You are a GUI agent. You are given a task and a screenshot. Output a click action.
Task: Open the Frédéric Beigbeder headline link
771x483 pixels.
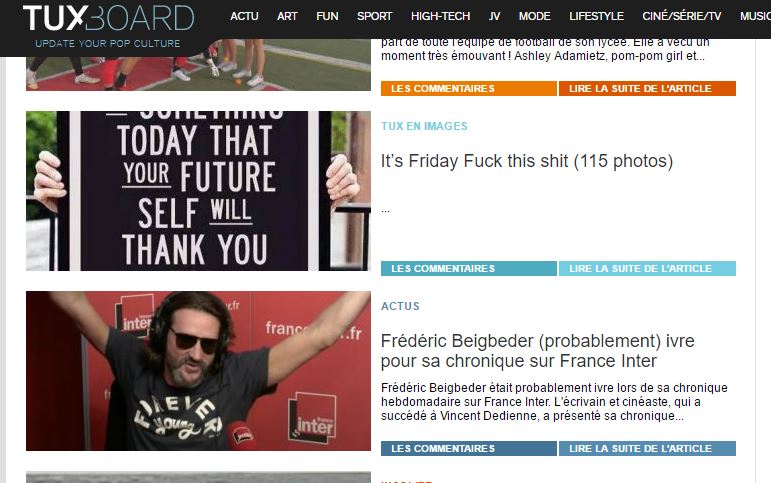pyautogui.click(x=537, y=351)
